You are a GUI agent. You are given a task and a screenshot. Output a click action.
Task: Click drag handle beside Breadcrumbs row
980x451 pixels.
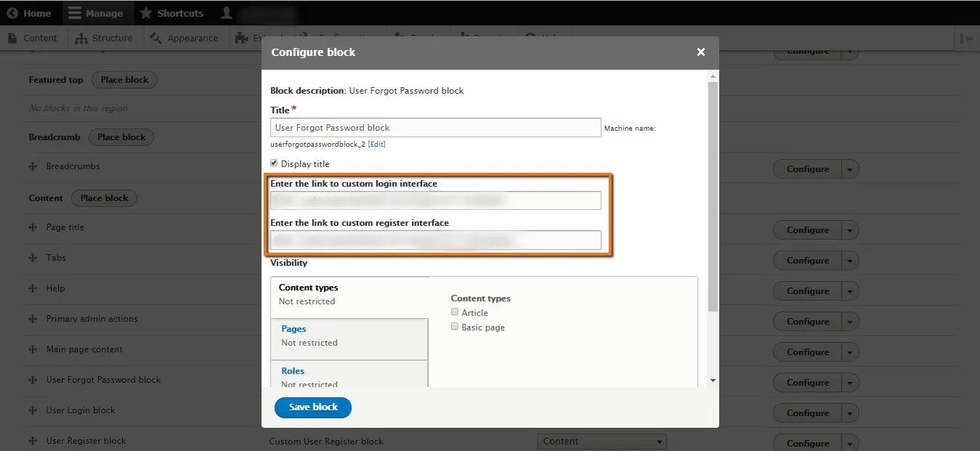click(x=33, y=166)
